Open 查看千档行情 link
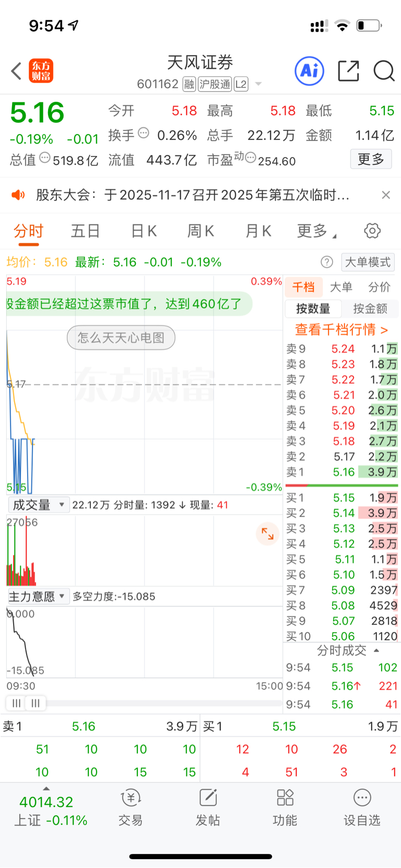The image size is (401, 868). 341,330
